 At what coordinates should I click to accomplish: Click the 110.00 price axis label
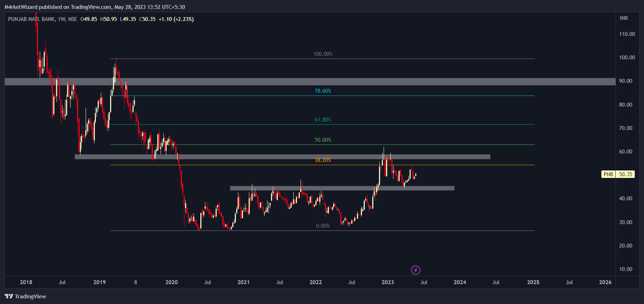coord(627,34)
